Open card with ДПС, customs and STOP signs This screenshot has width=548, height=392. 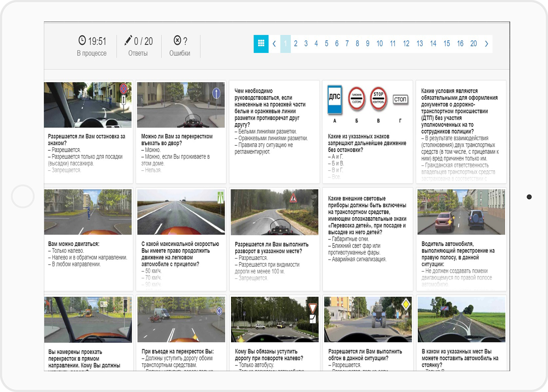[x=368, y=132]
